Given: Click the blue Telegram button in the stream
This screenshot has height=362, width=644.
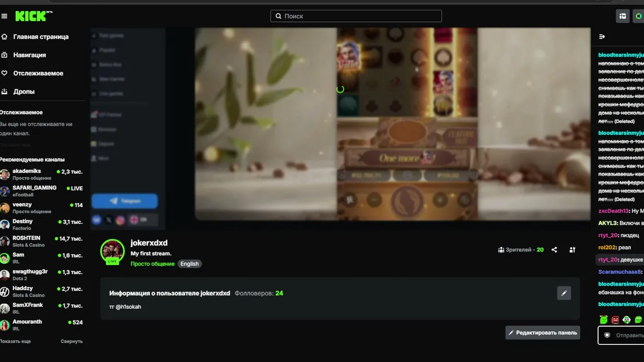Looking at the screenshot, I should [x=124, y=201].
